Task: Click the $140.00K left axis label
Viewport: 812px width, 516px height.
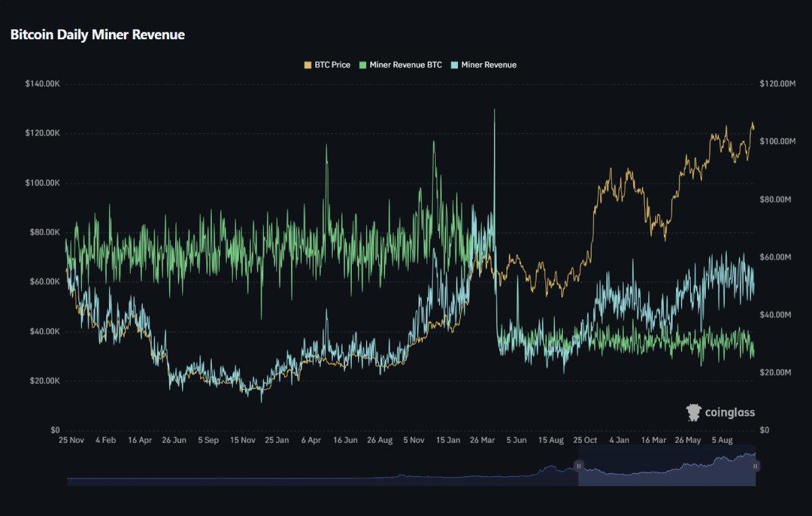Action: [x=43, y=84]
